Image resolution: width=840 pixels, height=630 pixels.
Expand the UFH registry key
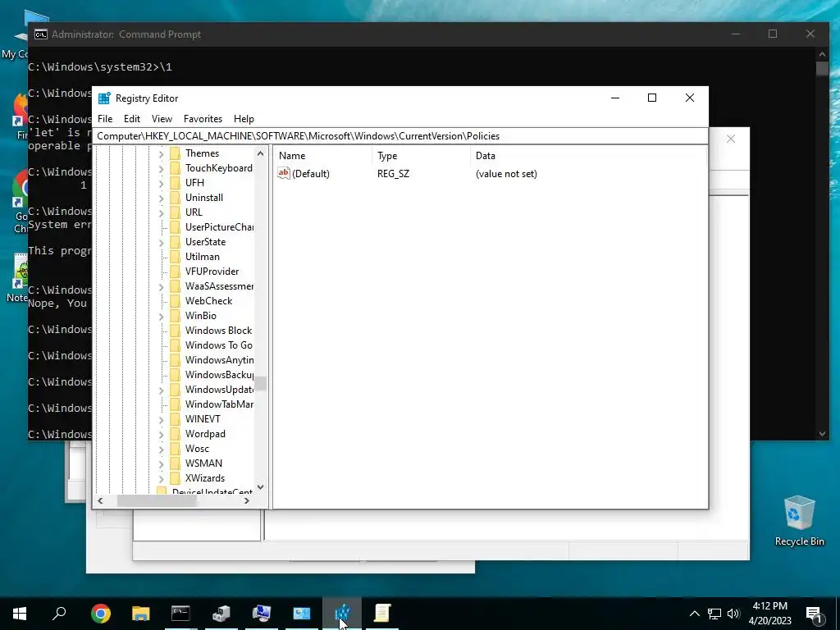click(162, 183)
